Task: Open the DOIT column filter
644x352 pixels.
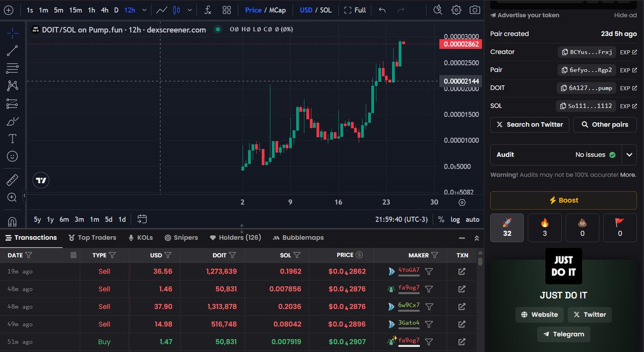Action: point(232,255)
